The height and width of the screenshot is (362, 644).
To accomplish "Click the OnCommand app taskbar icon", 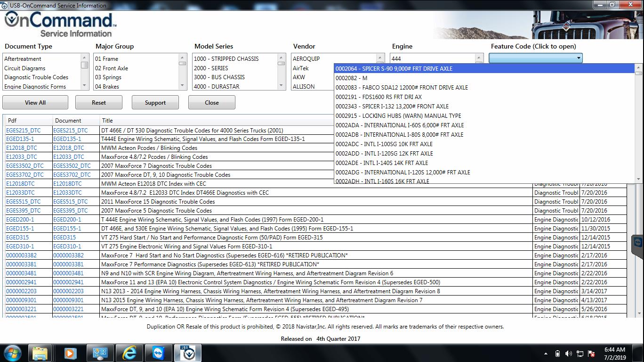I will coord(188,353).
